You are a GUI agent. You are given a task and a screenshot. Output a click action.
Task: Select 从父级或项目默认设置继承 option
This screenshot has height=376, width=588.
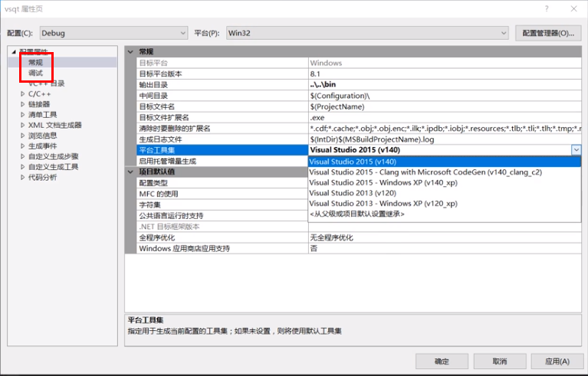pyautogui.click(x=356, y=214)
